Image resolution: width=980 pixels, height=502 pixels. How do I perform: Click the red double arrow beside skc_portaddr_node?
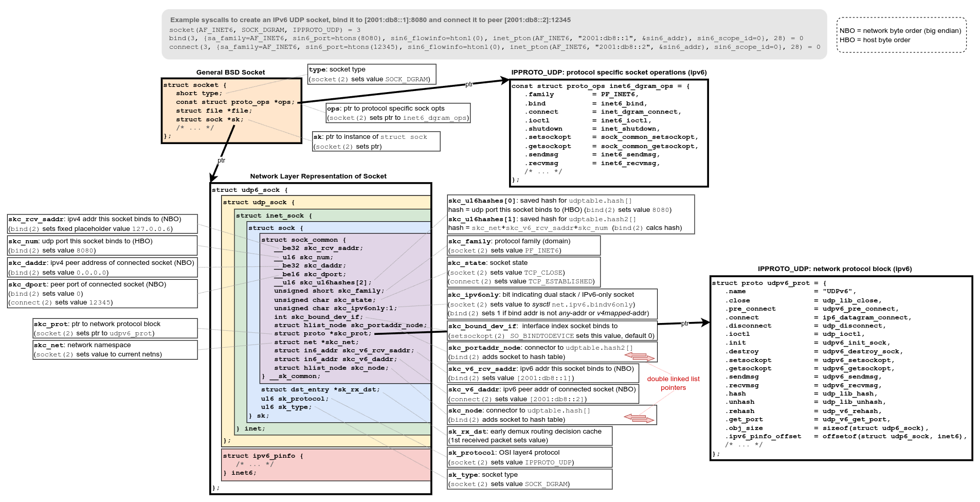click(x=639, y=356)
